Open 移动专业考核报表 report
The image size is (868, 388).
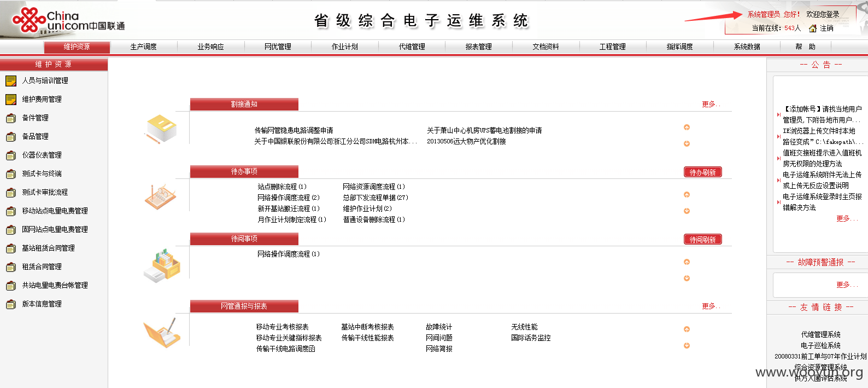tap(283, 327)
